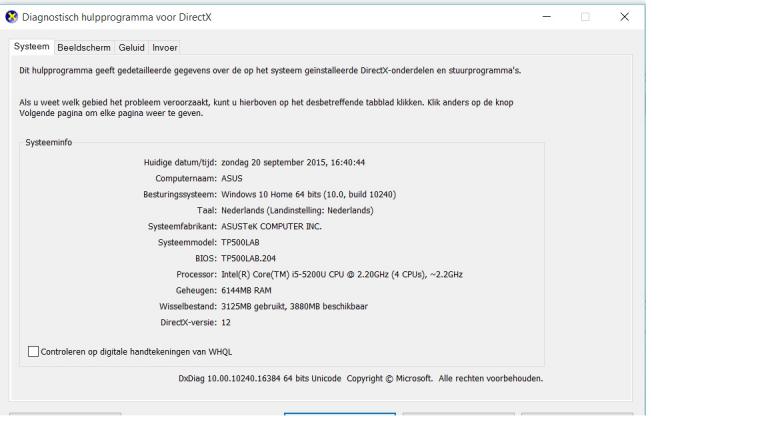Click the Systeeminfo group box label
This screenshot has height=432, width=768.
(x=48, y=143)
